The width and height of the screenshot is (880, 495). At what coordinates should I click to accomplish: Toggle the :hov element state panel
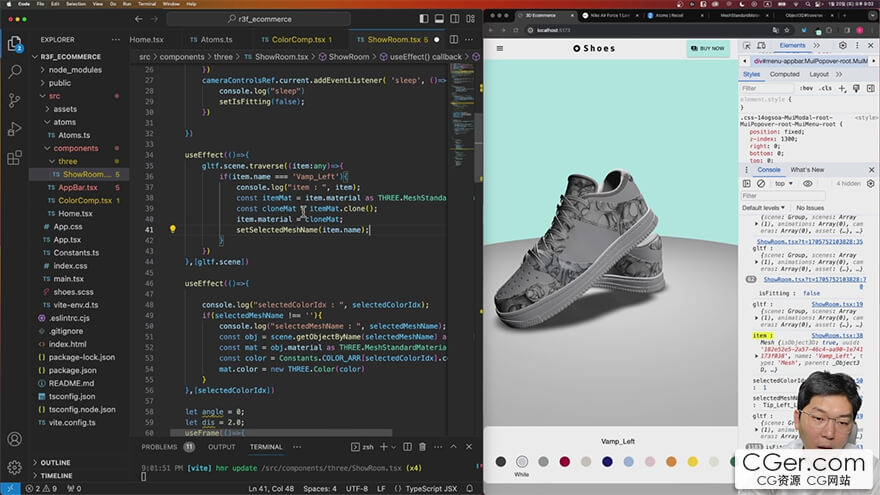[x=806, y=88]
